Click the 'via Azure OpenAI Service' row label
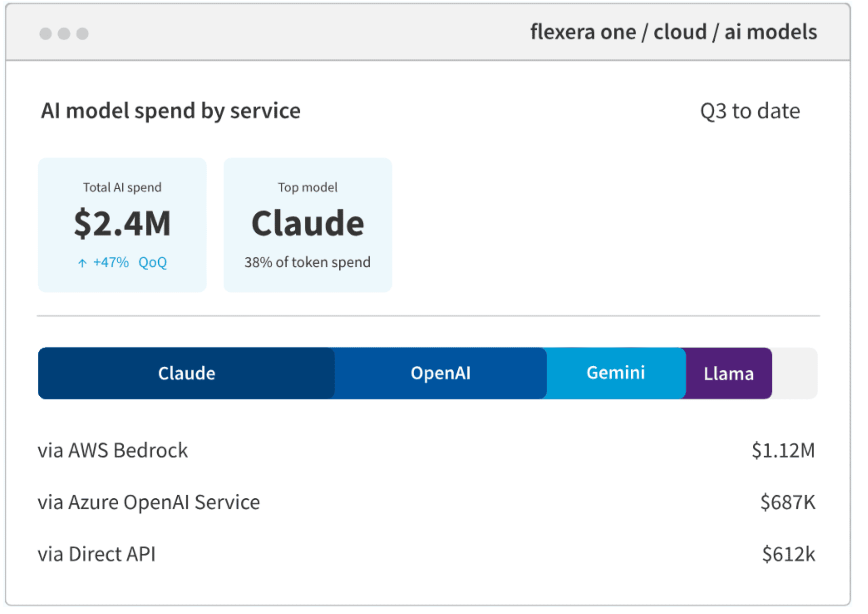The width and height of the screenshot is (868, 614). (149, 502)
